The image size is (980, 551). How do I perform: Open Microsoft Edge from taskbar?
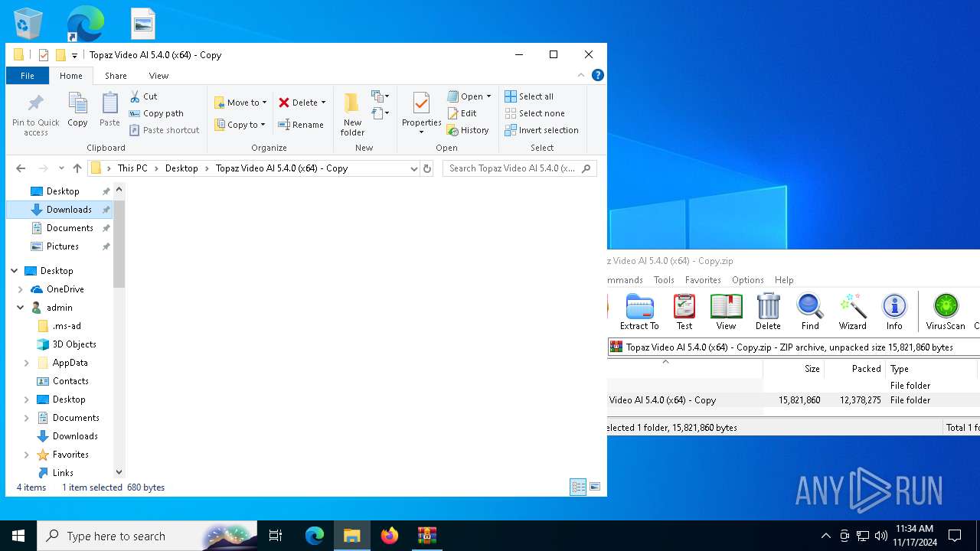[315, 536]
